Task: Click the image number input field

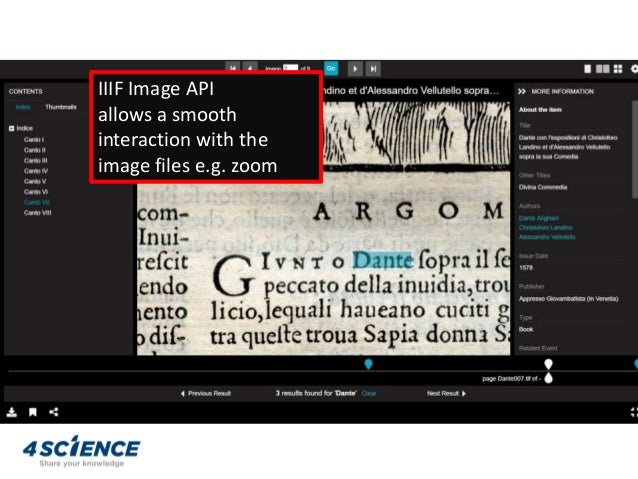Action: (291, 68)
